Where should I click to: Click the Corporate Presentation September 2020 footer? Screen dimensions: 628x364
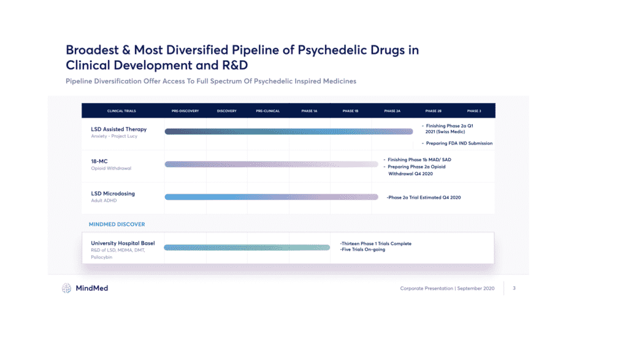pos(447,288)
